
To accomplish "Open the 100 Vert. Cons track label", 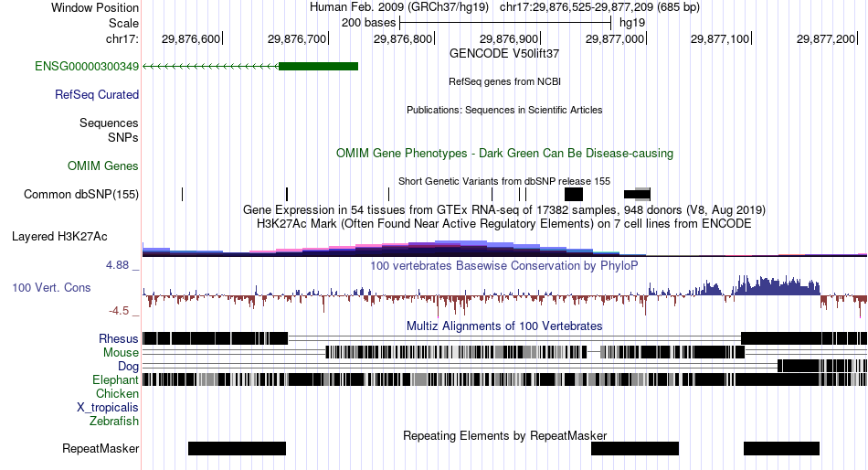I will coord(51,288).
